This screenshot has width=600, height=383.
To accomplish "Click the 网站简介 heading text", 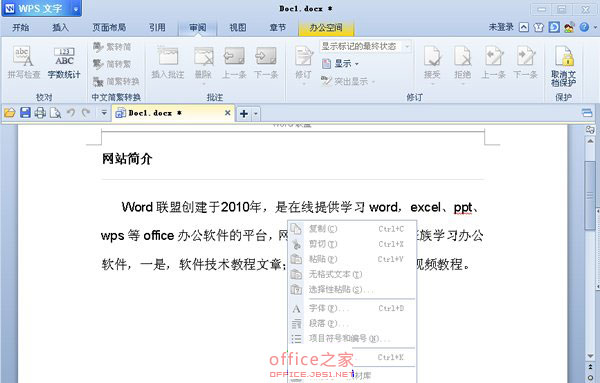I will click(x=127, y=158).
